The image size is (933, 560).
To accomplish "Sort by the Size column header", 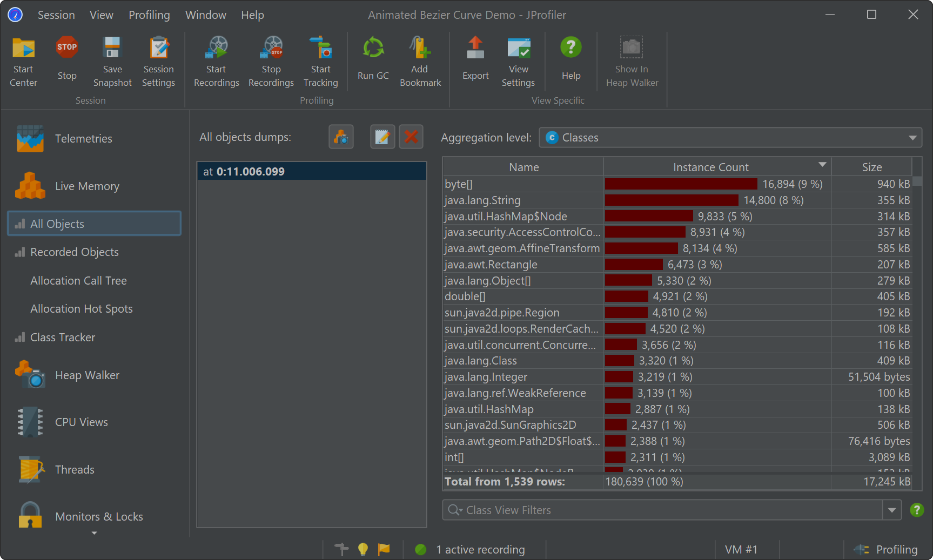I will [871, 167].
